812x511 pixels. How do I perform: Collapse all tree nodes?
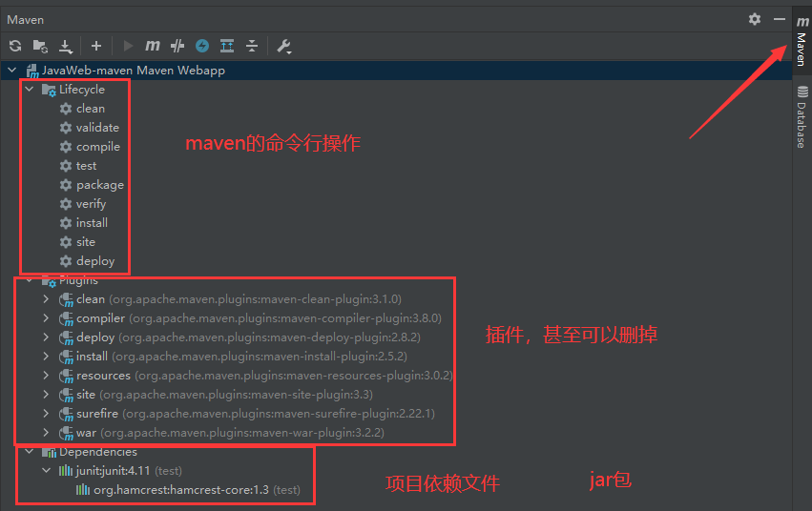click(252, 46)
